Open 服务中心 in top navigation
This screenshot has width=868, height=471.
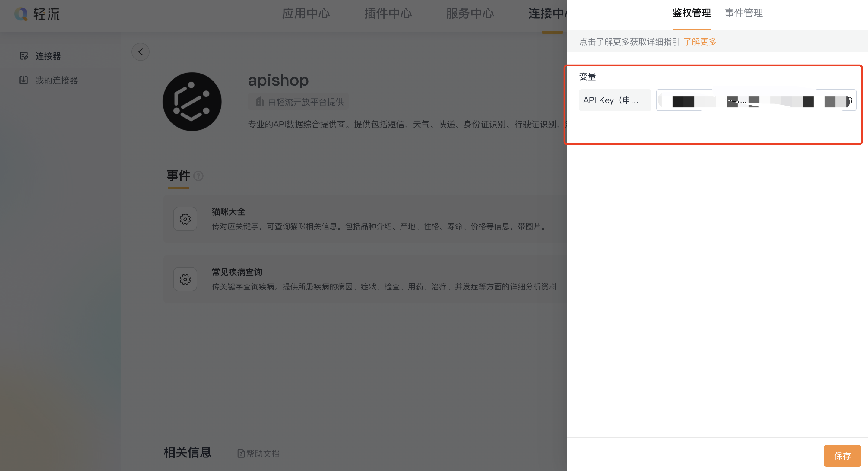click(x=470, y=14)
